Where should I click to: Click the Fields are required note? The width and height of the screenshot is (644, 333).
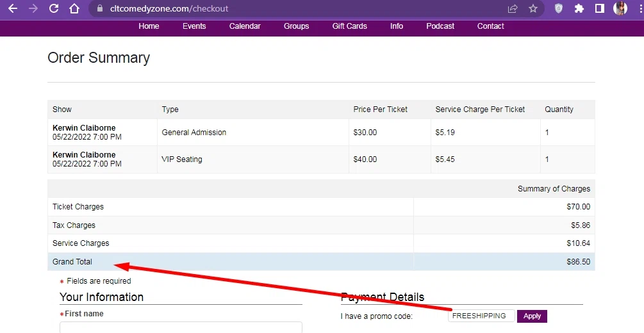pyautogui.click(x=99, y=281)
